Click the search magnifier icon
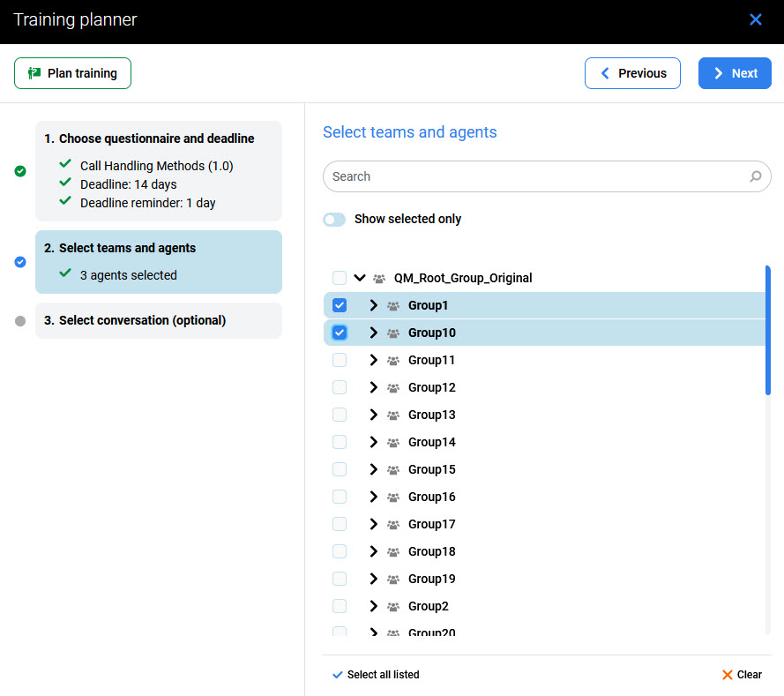 click(755, 176)
